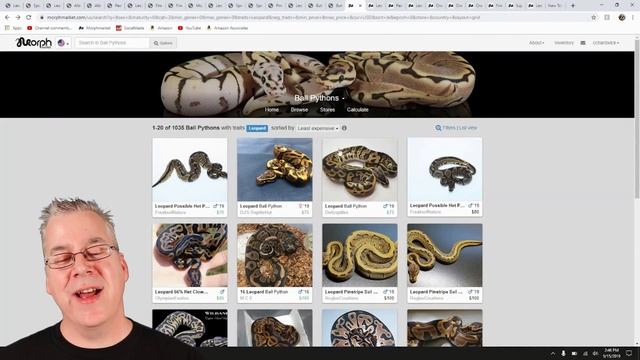
Task: Open first Leopard Possible Het listing thumbnail
Action: 190,169
